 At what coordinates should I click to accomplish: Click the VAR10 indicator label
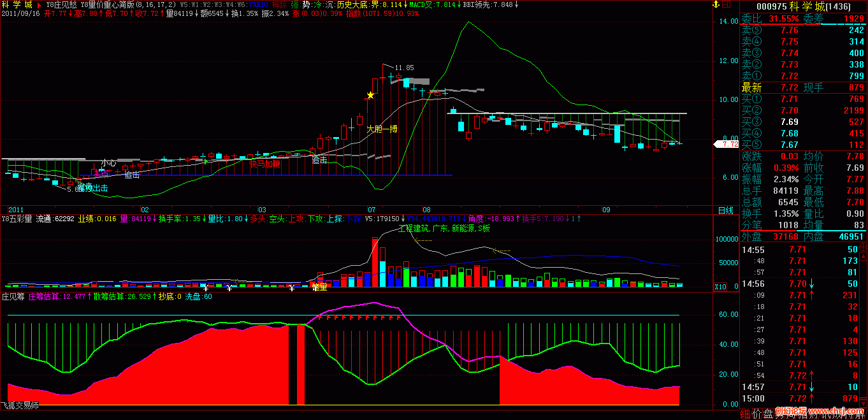[x=259, y=4]
